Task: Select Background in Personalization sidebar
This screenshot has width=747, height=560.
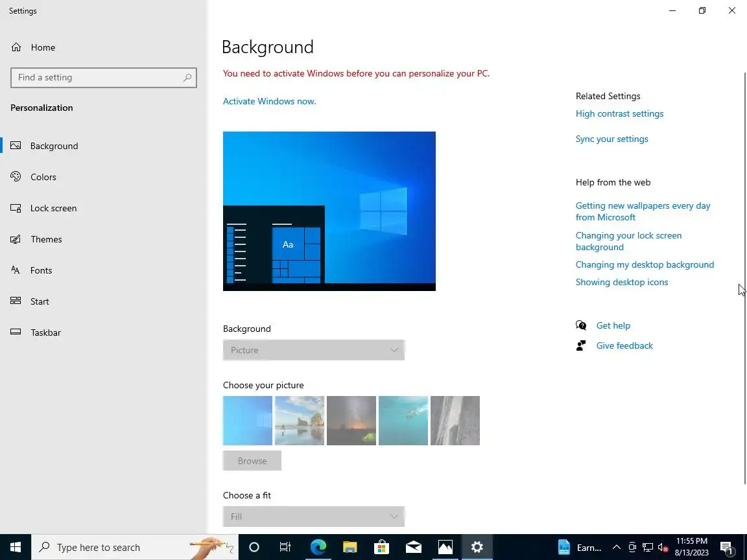Action: point(104,146)
